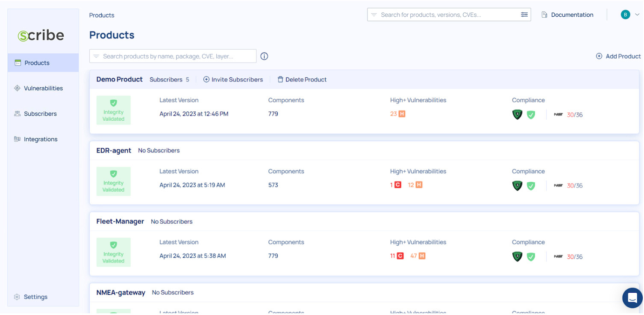The width and height of the screenshot is (644, 315).
Task: Click the user avatar B
Action: coord(626,15)
